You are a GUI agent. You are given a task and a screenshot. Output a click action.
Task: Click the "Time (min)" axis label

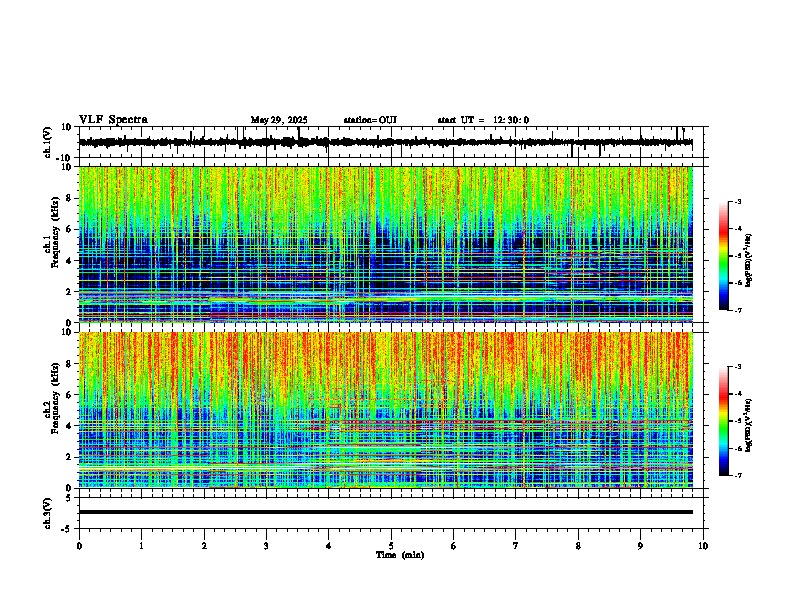point(400,555)
